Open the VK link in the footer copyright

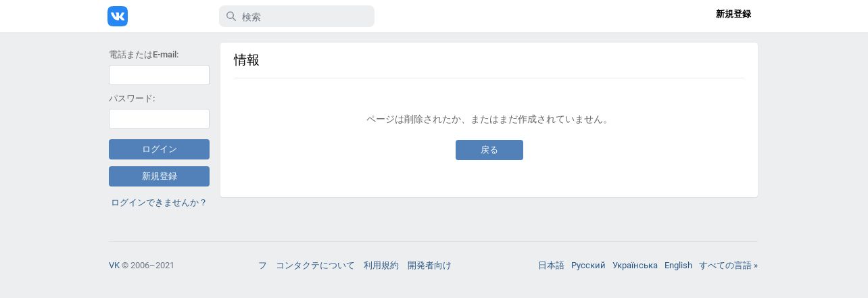(x=114, y=266)
